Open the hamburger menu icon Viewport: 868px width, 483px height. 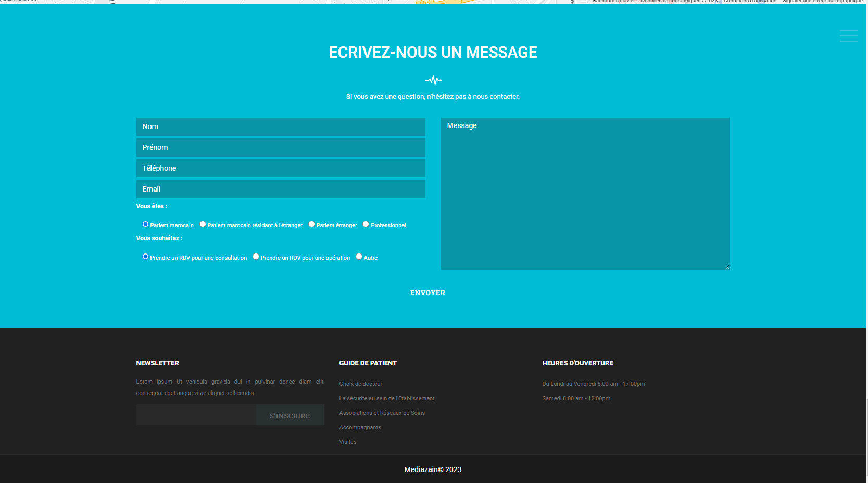[848, 35]
